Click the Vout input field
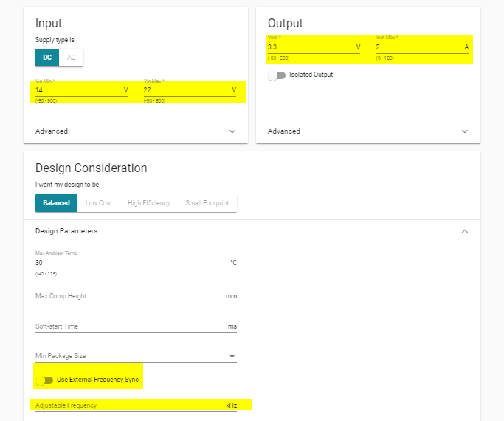This screenshot has height=421, width=504. click(x=310, y=47)
